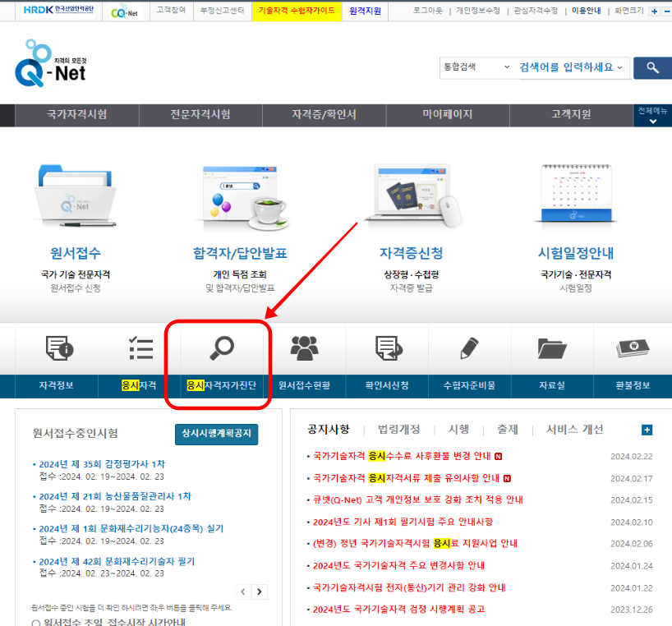Image resolution: width=672 pixels, height=626 pixels.
Task: Select the 자격정보 information icon
Action: tap(56, 348)
